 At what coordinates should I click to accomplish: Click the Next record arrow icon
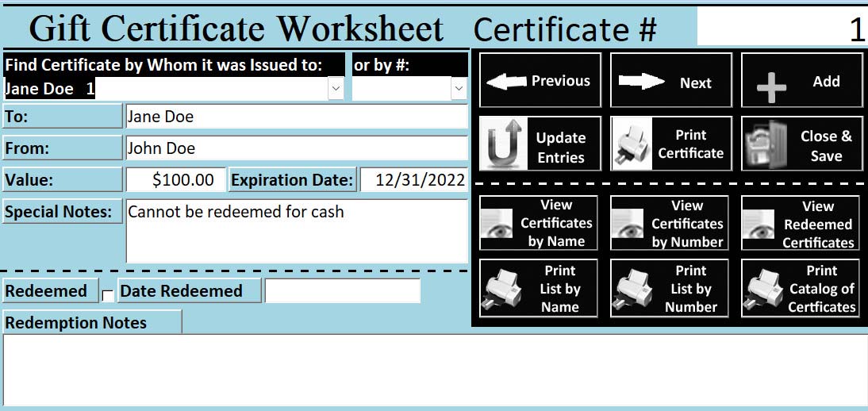(x=641, y=81)
